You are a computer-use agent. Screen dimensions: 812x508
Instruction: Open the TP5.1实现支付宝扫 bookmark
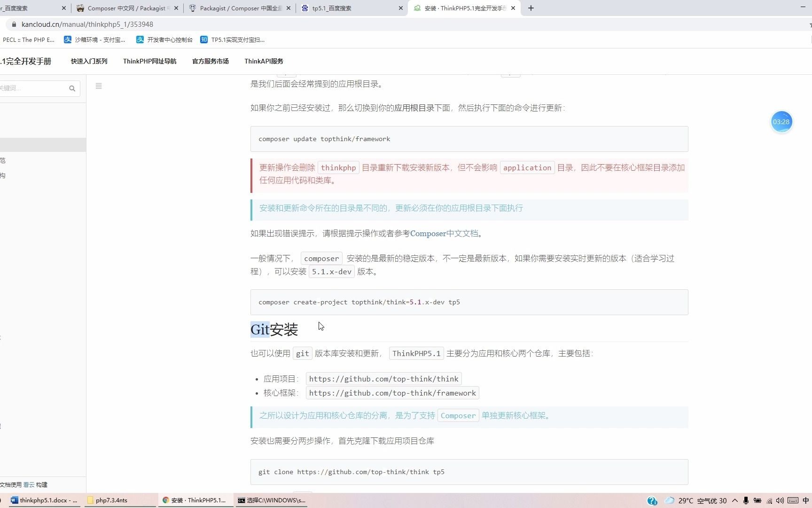click(x=233, y=40)
